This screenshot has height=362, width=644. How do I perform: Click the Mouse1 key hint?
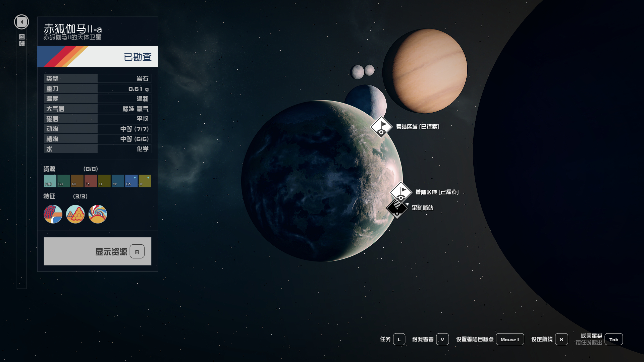tap(510, 340)
